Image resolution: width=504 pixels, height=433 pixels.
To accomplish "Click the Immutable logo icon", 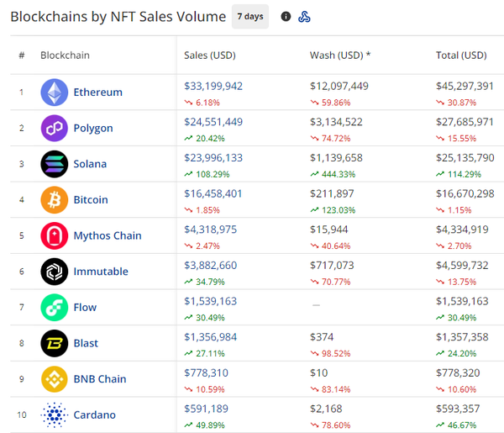I will coord(55,272).
